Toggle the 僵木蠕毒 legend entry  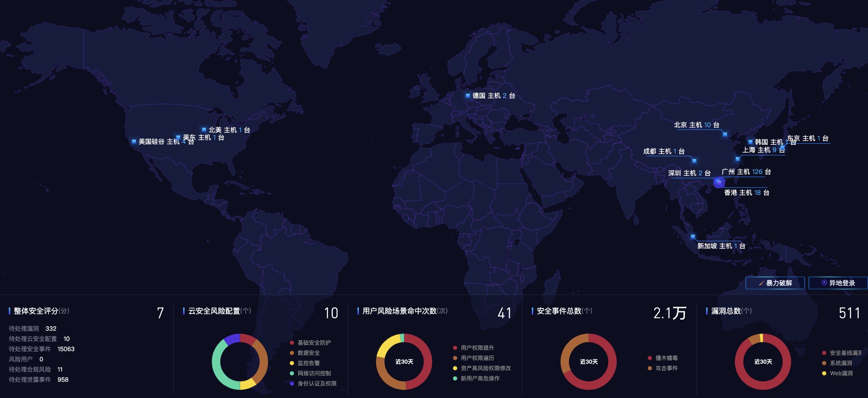663,358
